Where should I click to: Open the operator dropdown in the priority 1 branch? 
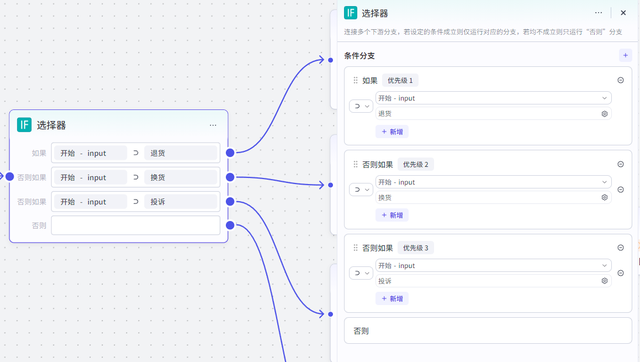click(x=361, y=106)
